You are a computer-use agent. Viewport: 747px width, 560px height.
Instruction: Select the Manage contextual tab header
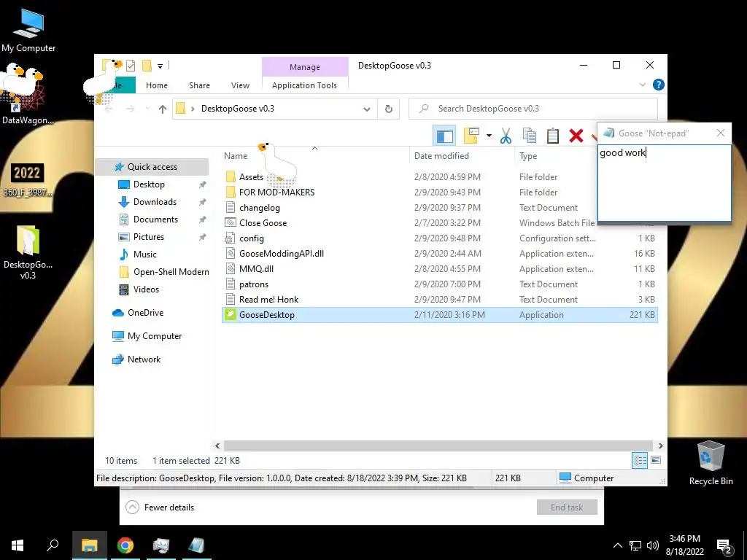click(x=305, y=67)
